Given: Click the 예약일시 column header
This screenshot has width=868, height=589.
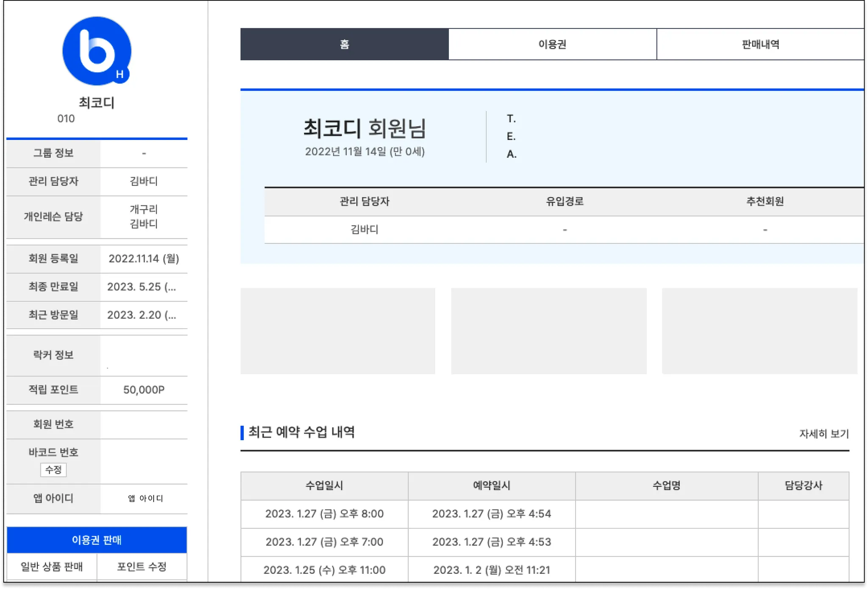Looking at the screenshot, I should [492, 486].
